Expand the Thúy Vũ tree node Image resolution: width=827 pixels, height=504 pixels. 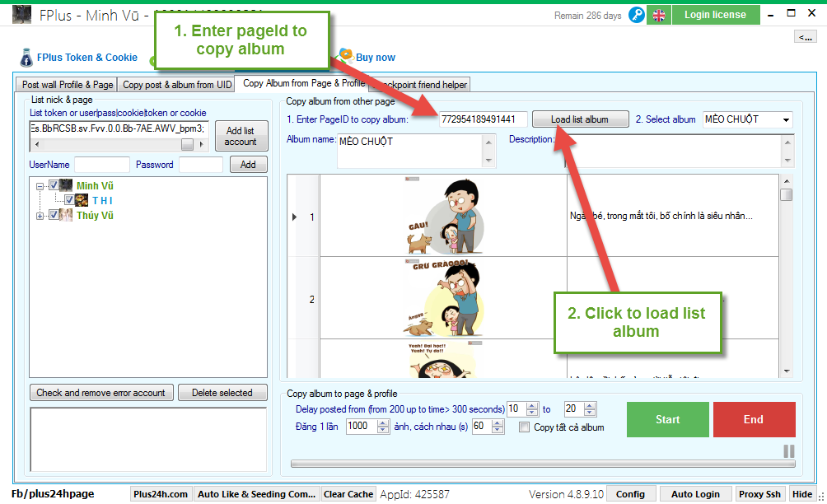[x=40, y=216]
